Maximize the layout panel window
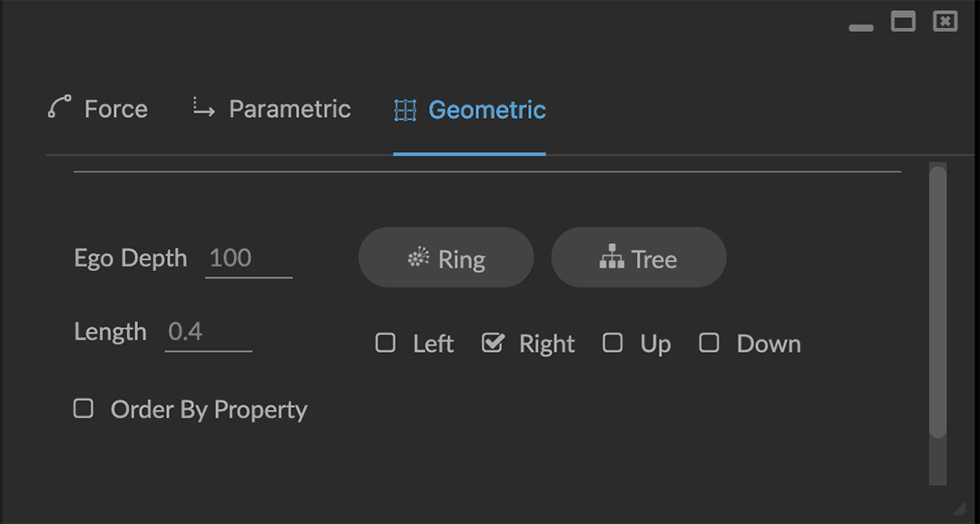This screenshot has width=980, height=524. (903, 22)
